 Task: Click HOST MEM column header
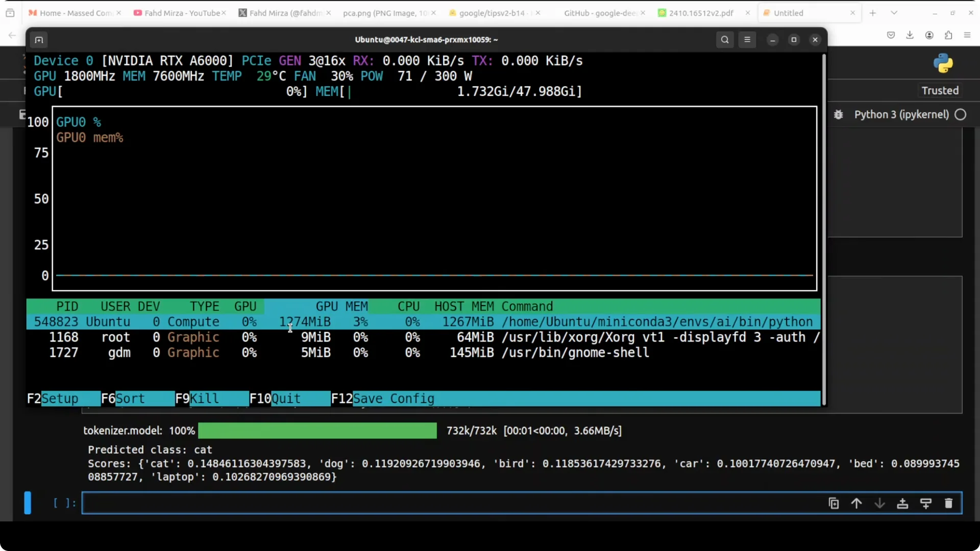coord(464,307)
